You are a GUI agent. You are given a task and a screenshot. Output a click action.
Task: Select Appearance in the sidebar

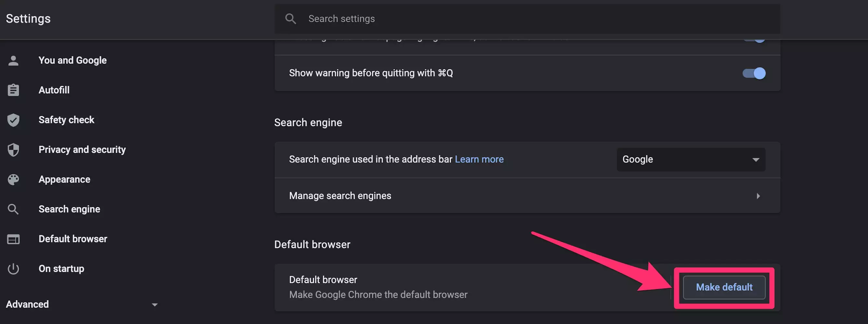(x=64, y=179)
